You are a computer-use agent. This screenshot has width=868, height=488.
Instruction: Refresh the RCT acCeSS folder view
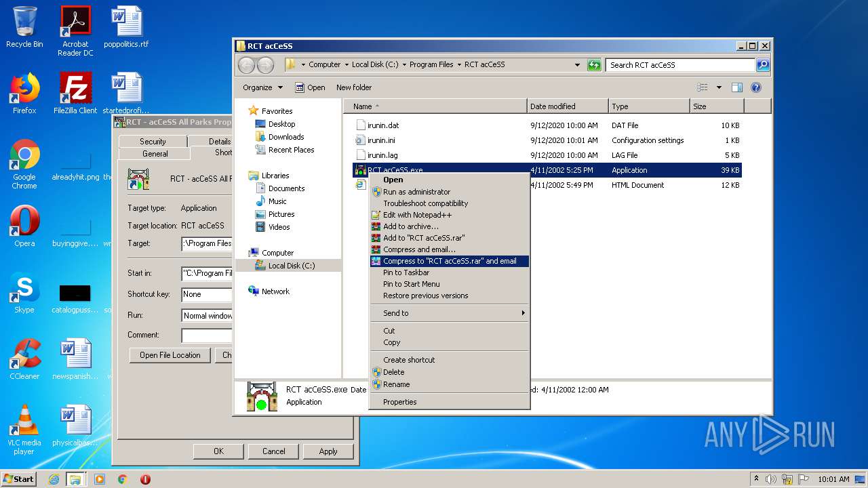point(594,65)
